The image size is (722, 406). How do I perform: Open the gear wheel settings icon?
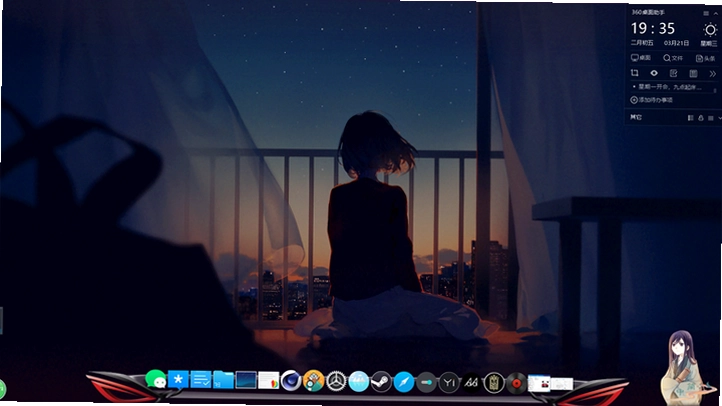[x=336, y=382]
